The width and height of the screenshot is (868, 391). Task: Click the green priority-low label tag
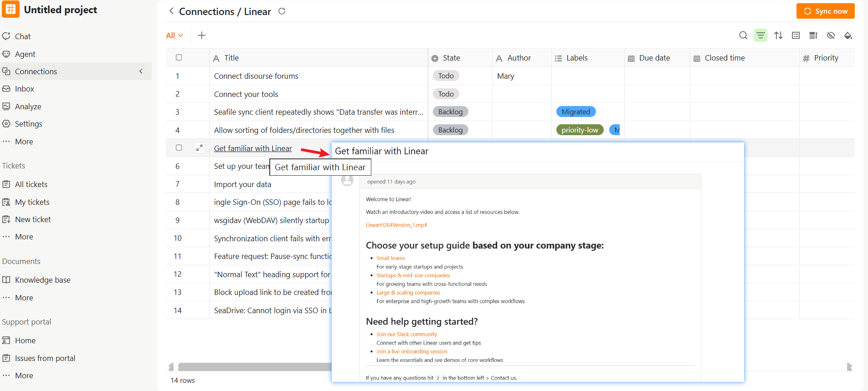(580, 130)
